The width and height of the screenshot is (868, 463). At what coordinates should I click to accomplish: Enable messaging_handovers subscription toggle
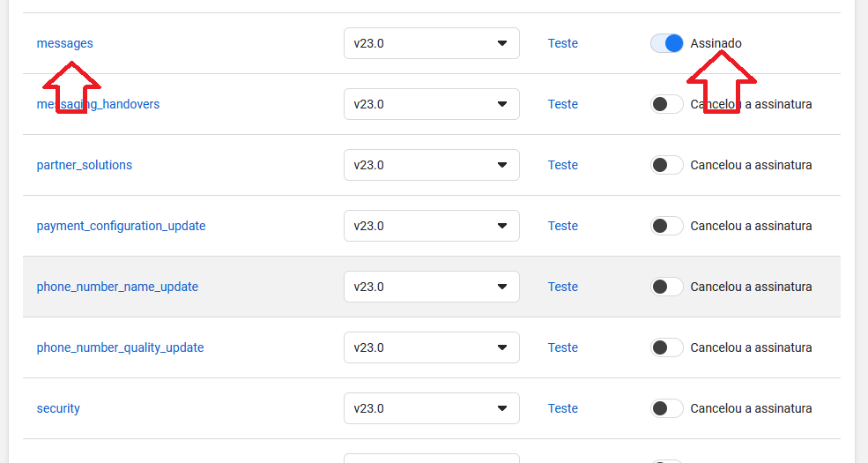coord(666,104)
